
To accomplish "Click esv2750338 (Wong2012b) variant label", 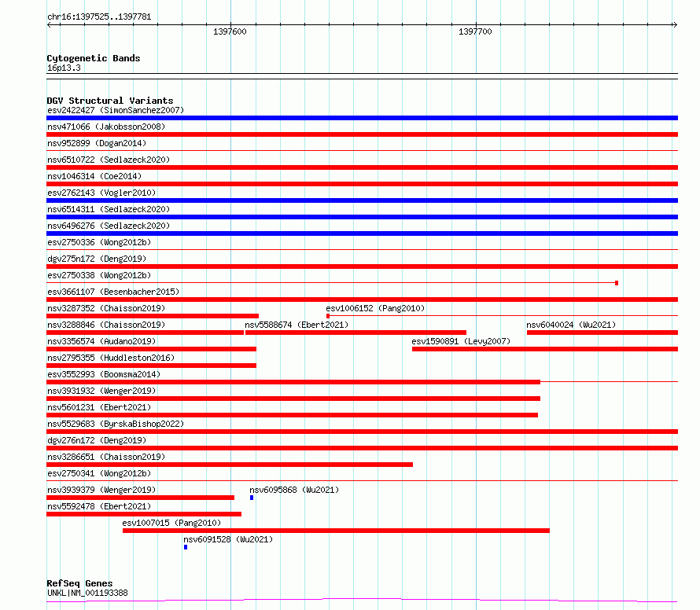I will [99, 275].
